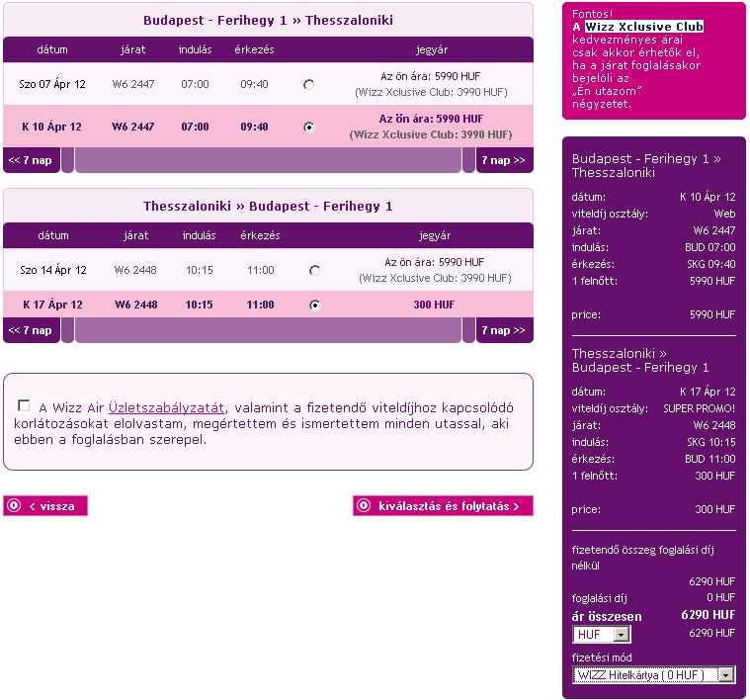
Task: Open the WIZZ Hitelkártya payment method dropdown
Action: click(654, 674)
